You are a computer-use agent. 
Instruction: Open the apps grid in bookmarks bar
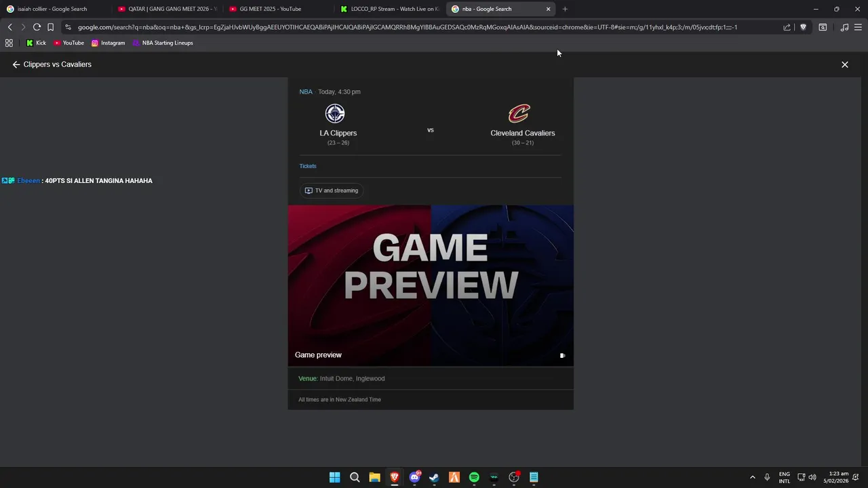click(9, 43)
